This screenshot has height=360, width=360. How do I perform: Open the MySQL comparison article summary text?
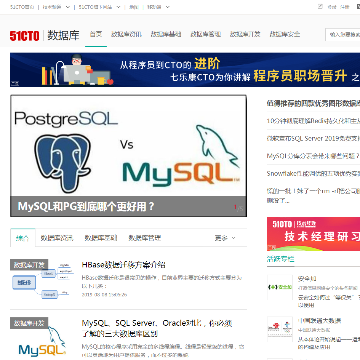tap(163, 350)
